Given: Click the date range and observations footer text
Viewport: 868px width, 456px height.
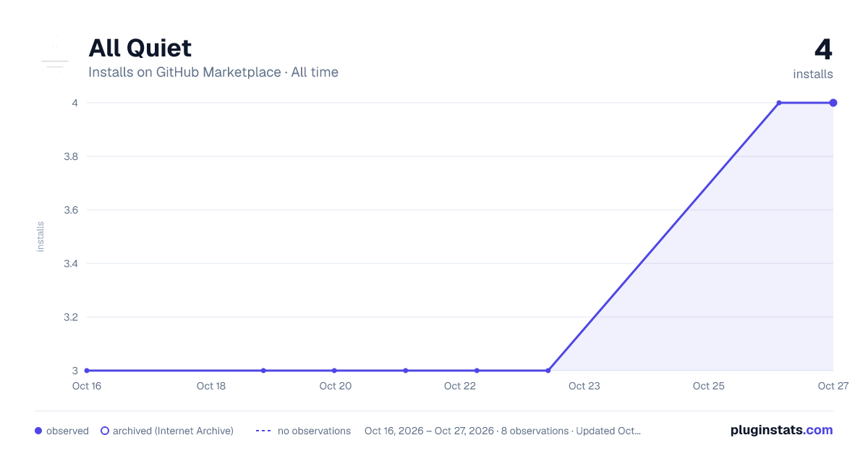Looking at the screenshot, I should tap(503, 431).
